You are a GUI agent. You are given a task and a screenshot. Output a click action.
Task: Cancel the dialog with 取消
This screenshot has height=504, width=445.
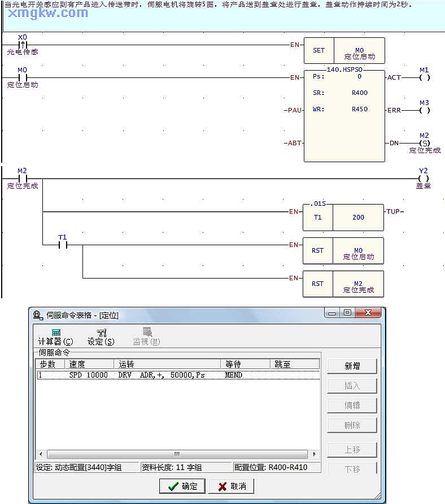231,486
